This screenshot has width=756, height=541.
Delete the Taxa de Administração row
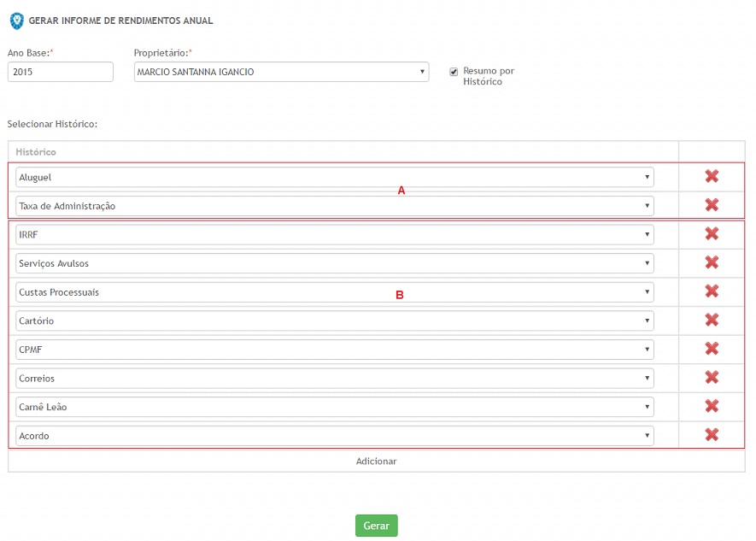pyautogui.click(x=711, y=205)
